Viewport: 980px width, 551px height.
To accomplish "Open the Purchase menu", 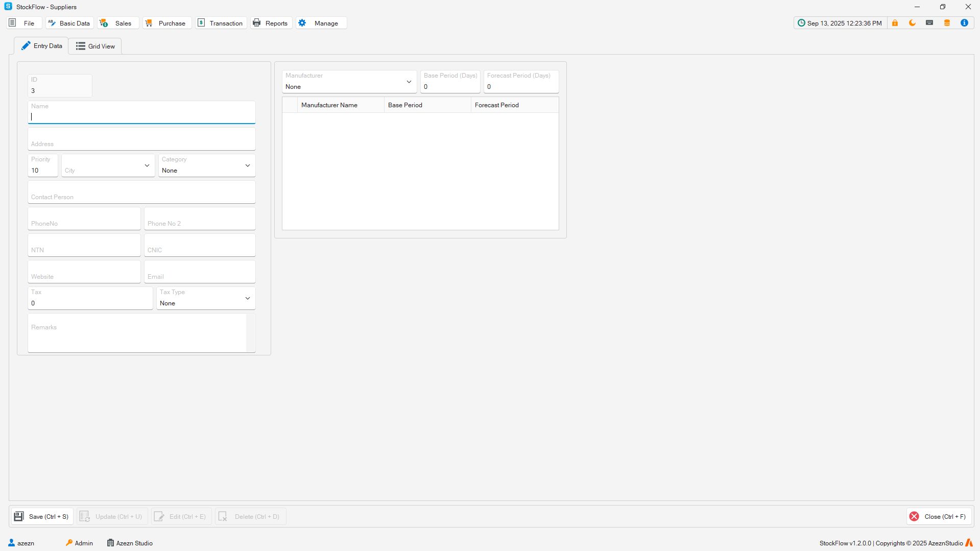I will [166, 23].
